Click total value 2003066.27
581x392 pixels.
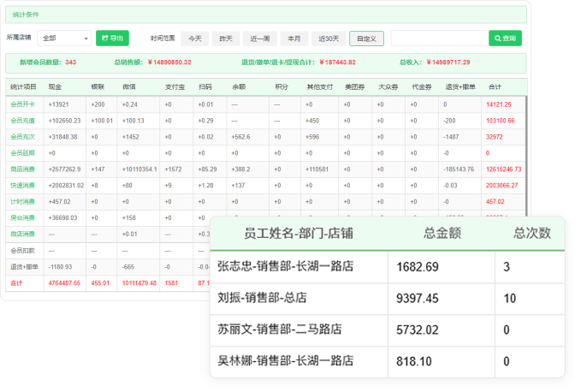(501, 185)
